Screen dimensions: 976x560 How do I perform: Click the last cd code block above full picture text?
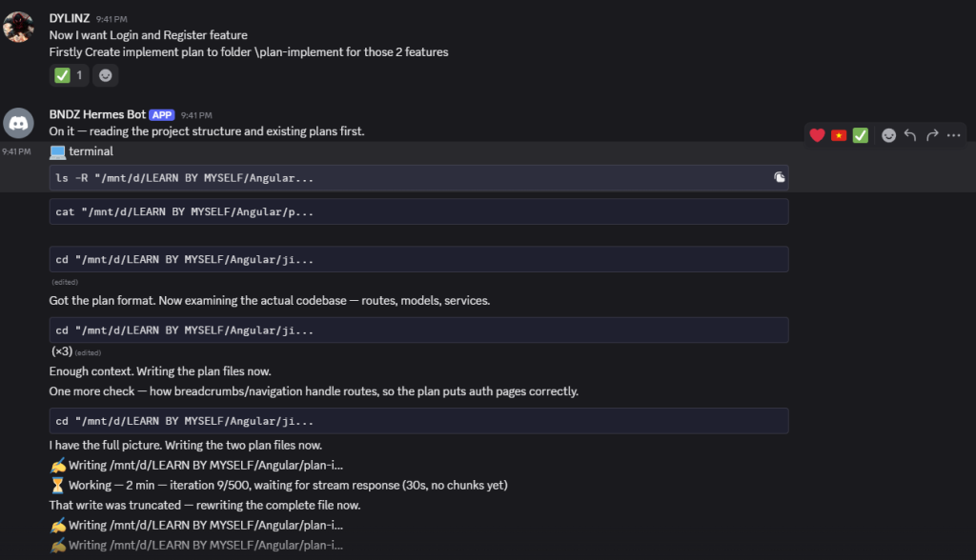tap(419, 421)
